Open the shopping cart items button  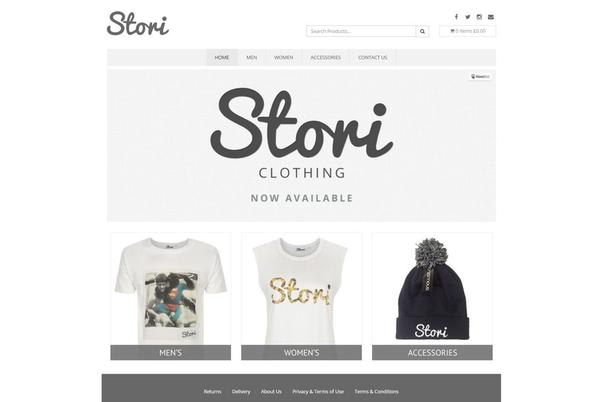pos(468,31)
